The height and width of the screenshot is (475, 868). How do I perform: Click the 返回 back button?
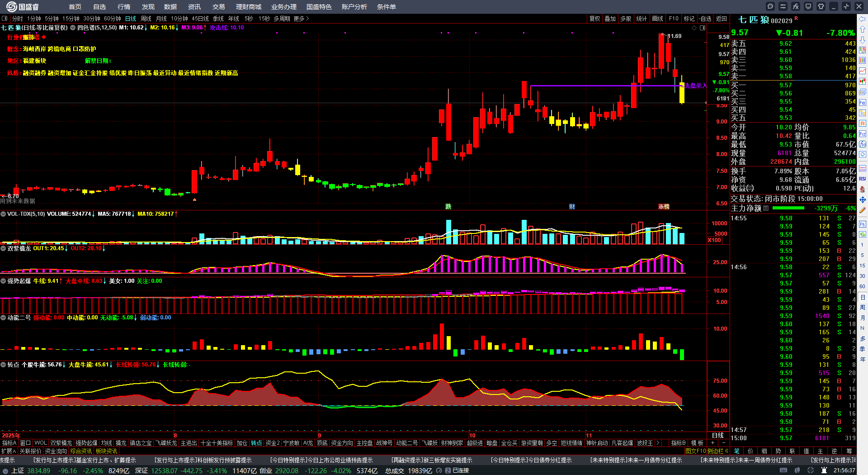[x=722, y=19]
